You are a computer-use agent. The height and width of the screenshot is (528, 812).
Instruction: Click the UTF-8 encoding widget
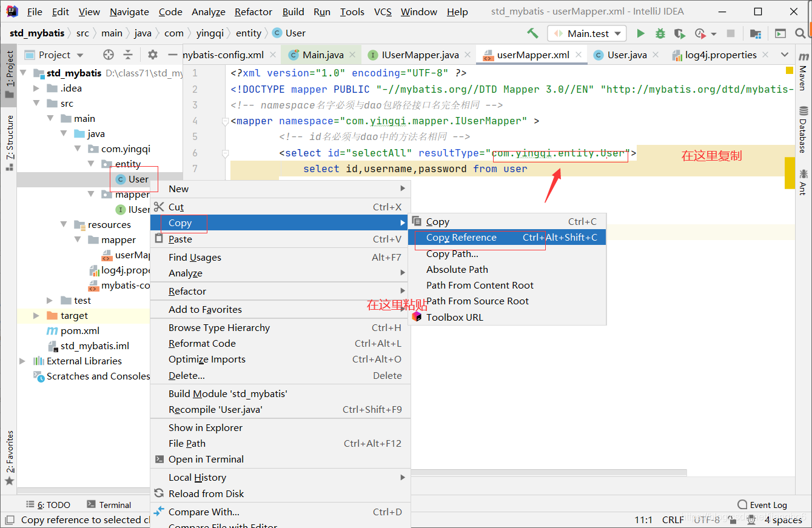[707, 520]
